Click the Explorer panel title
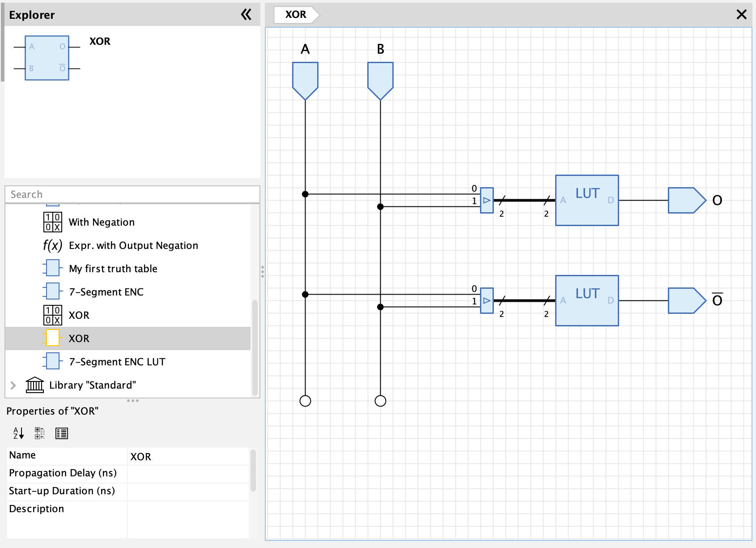Image resolution: width=756 pixels, height=548 pixels. (x=32, y=15)
